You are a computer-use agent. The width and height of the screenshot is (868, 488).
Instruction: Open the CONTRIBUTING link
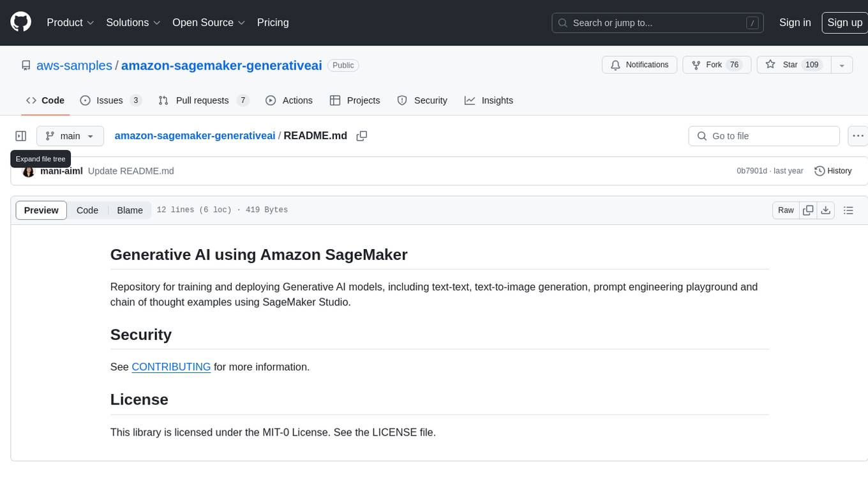point(171,367)
